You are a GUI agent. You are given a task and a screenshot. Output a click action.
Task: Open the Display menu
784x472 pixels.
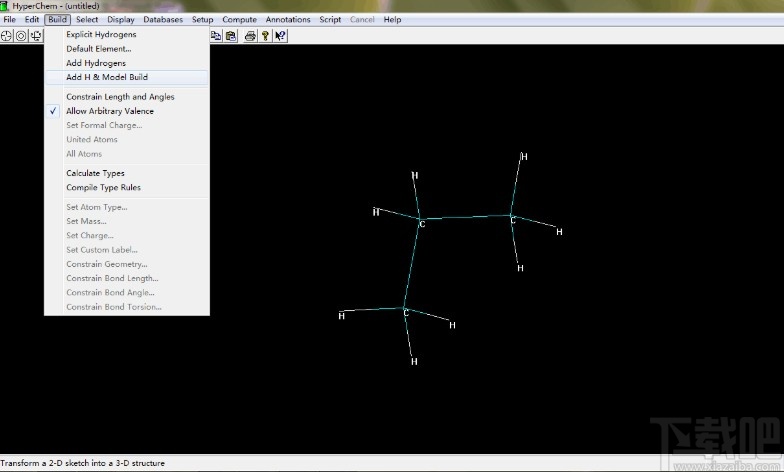(121, 20)
